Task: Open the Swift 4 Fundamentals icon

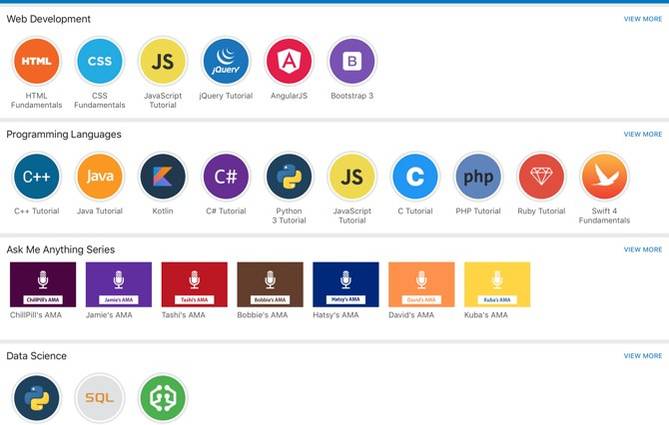Action: (x=605, y=176)
